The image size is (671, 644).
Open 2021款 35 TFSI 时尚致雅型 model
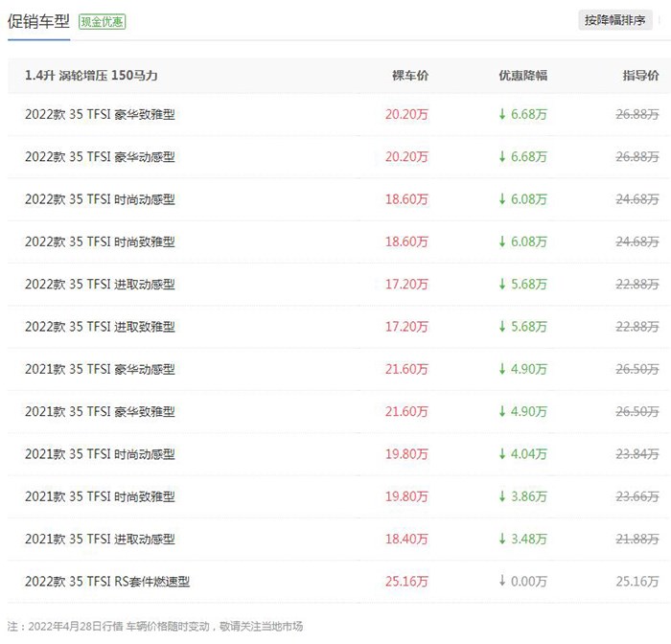coord(100,496)
